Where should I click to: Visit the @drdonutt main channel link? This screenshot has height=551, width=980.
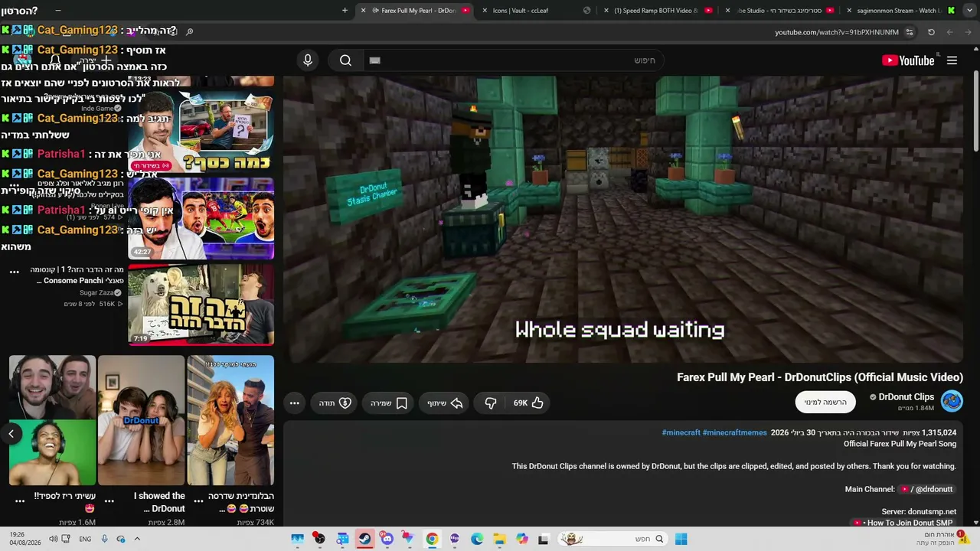pyautogui.click(x=927, y=489)
